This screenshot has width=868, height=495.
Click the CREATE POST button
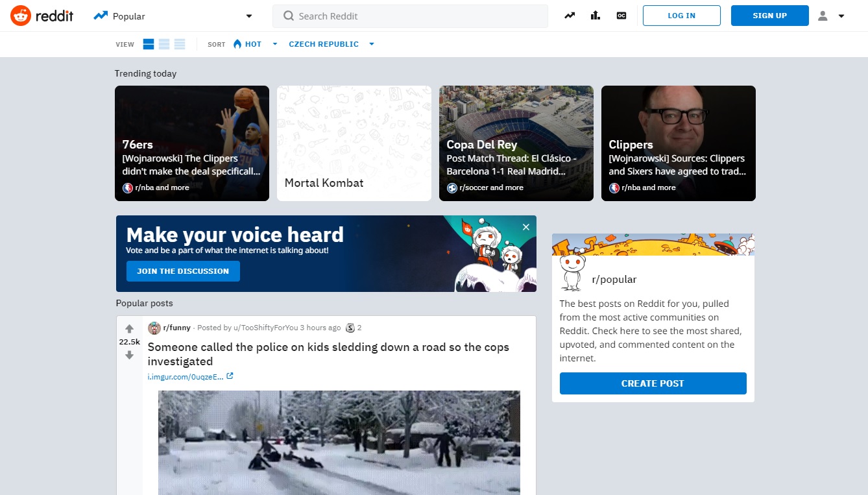coord(653,383)
